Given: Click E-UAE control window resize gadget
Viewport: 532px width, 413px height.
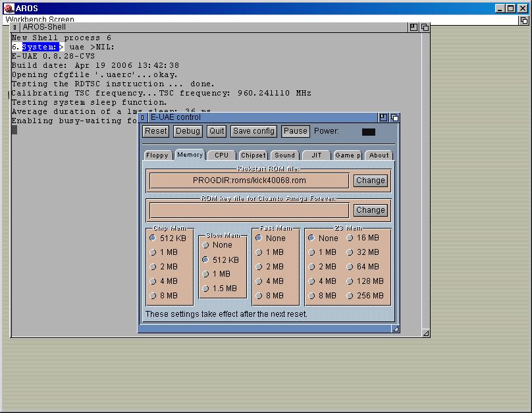Looking at the screenshot, I should point(396,329).
